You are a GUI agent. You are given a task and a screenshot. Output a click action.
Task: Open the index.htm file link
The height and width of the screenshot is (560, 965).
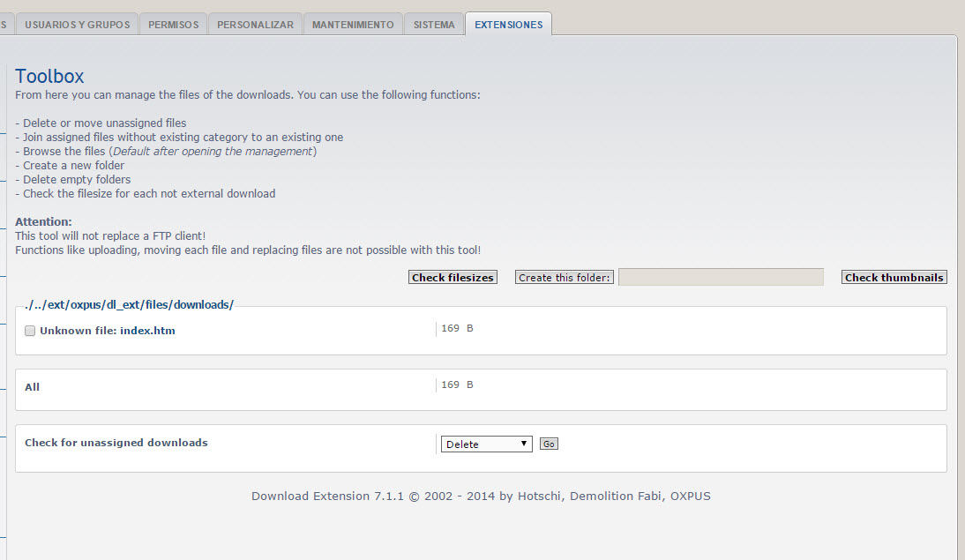pyautogui.click(x=147, y=331)
